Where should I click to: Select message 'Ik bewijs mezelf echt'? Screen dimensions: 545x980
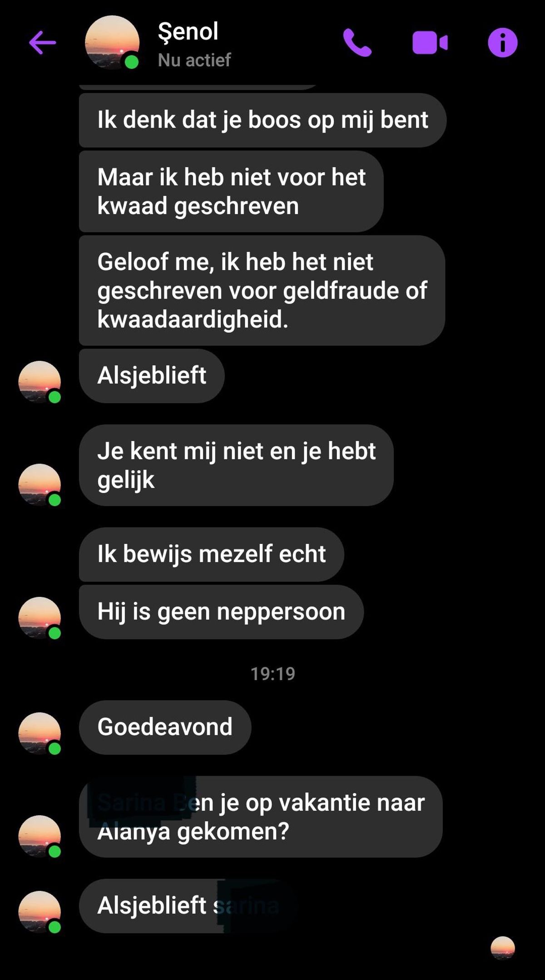212,554
